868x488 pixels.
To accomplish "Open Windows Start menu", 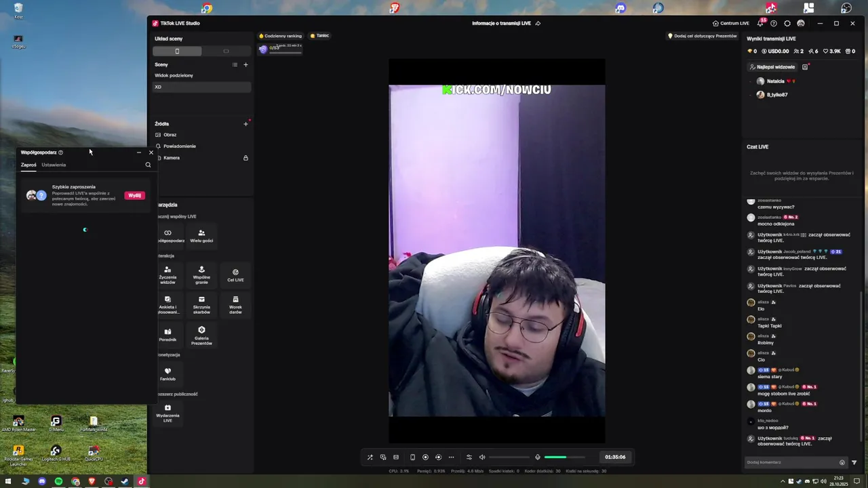I will (x=9, y=481).
